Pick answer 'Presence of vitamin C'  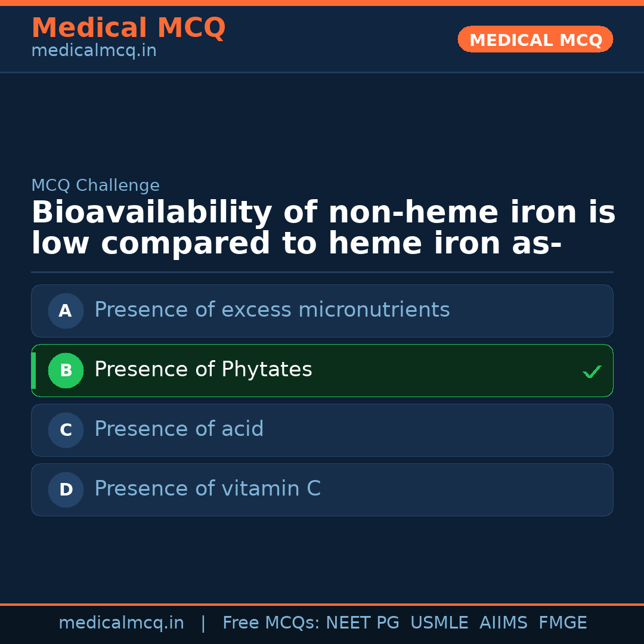[208, 489]
